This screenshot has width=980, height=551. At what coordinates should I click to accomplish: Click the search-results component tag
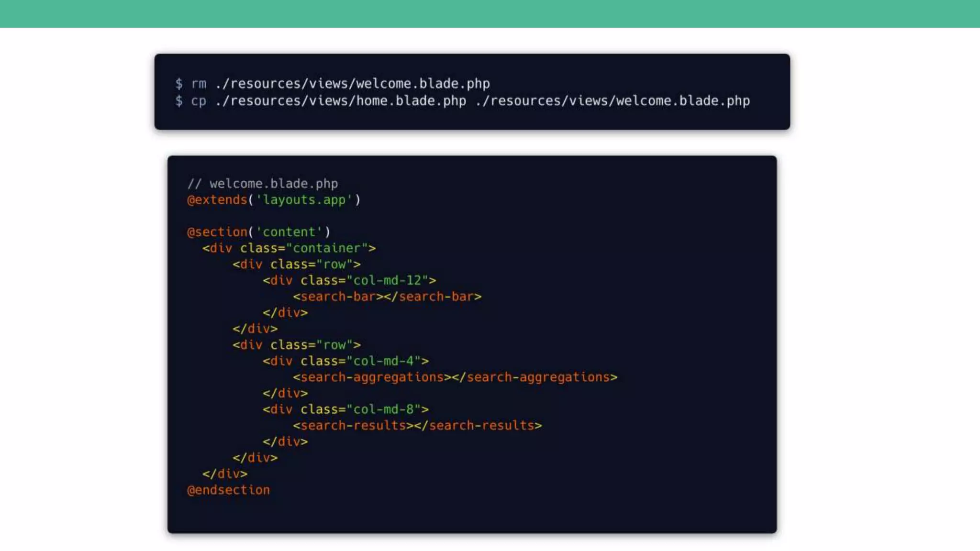pyautogui.click(x=353, y=426)
